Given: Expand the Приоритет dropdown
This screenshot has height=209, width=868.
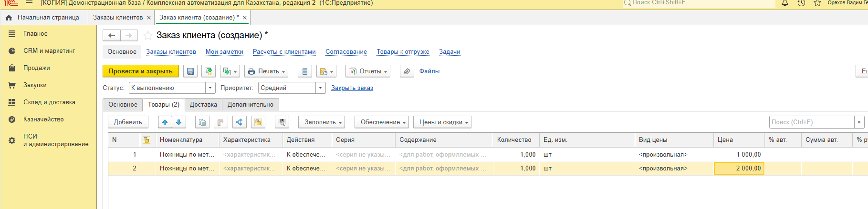Looking at the screenshot, I should pyautogui.click(x=321, y=88).
